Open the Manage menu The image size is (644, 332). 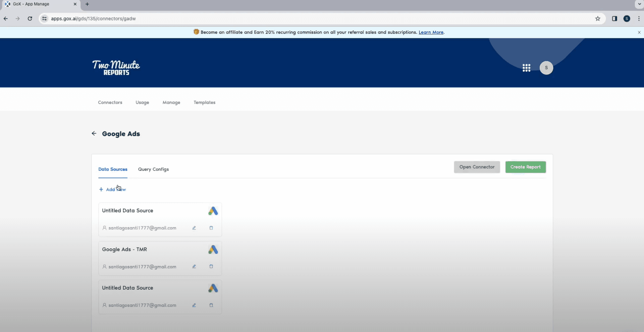[171, 103]
